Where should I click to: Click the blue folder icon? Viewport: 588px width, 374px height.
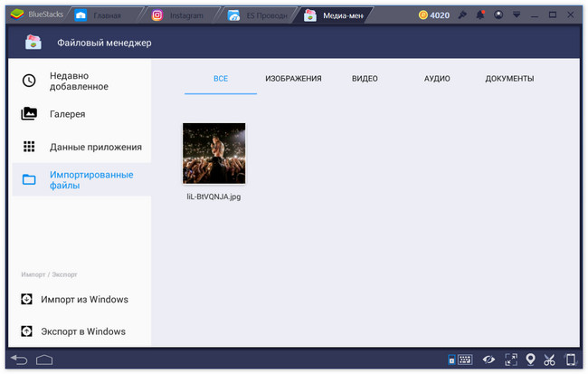29,179
